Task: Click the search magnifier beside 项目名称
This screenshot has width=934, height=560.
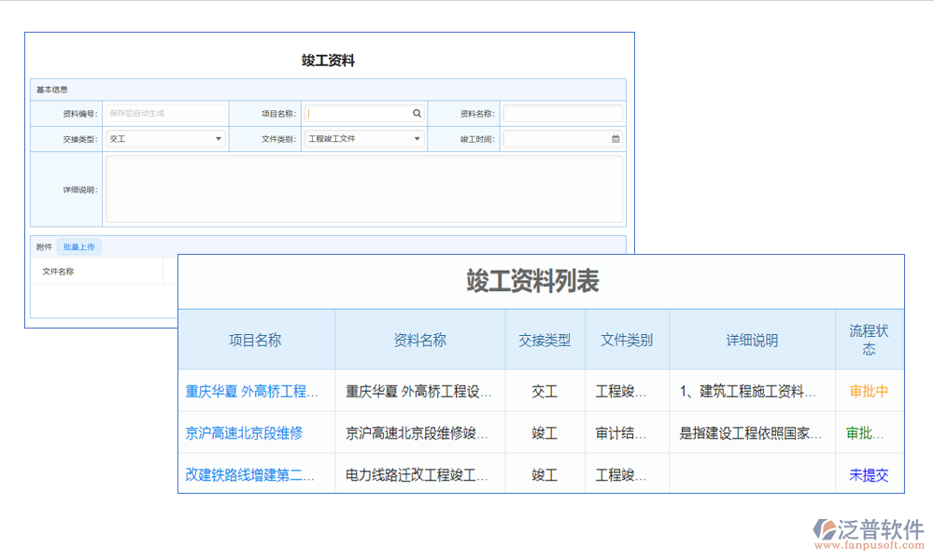Action: click(417, 112)
